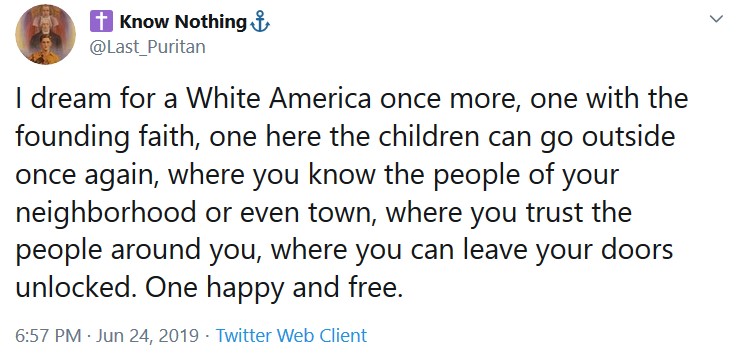This screenshot has height=360, width=742.
Task: Click the @Last_Puritan handle
Action: pyautogui.click(x=147, y=47)
